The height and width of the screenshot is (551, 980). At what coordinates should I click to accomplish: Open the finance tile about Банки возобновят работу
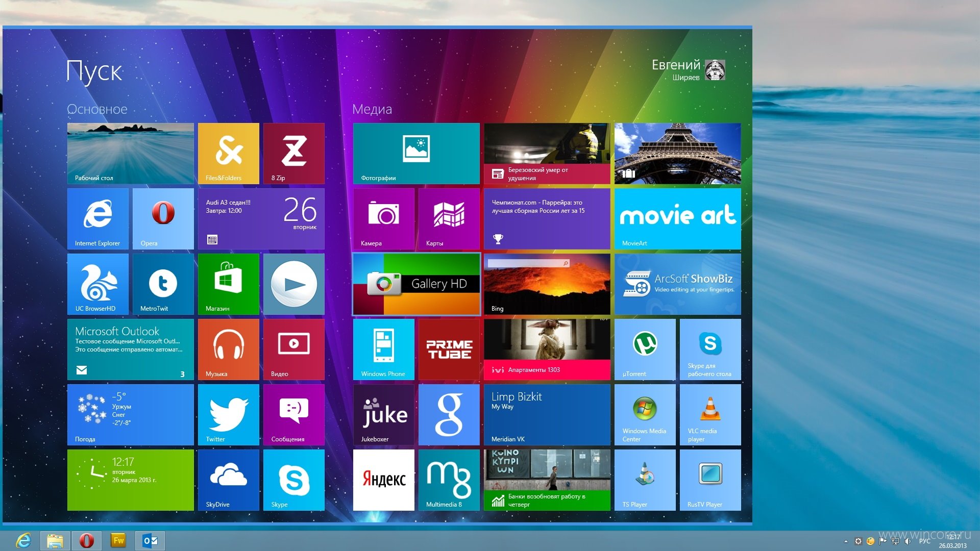[x=547, y=480]
